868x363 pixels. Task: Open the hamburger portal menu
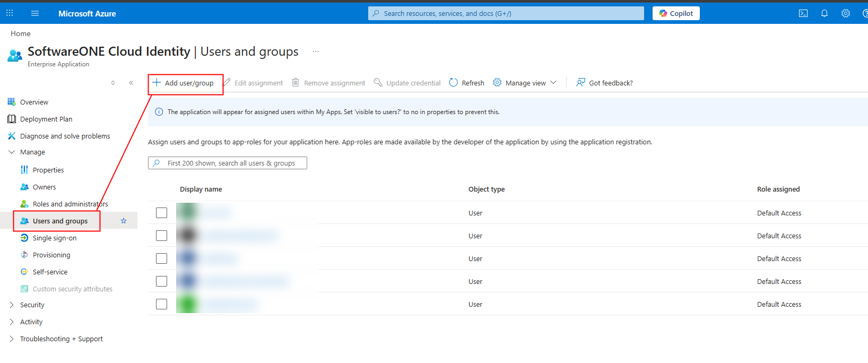point(35,13)
